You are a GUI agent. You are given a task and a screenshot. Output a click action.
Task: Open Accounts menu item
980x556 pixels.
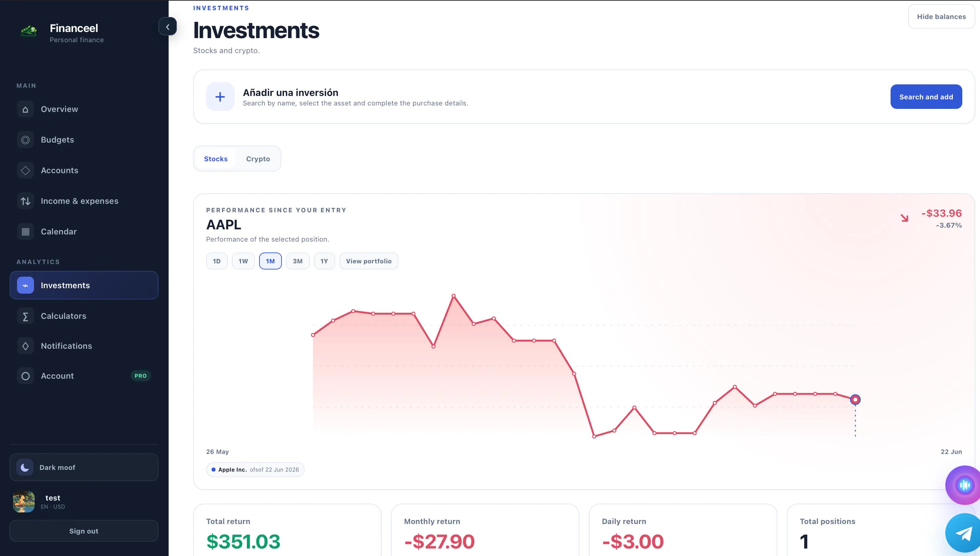pyautogui.click(x=84, y=170)
